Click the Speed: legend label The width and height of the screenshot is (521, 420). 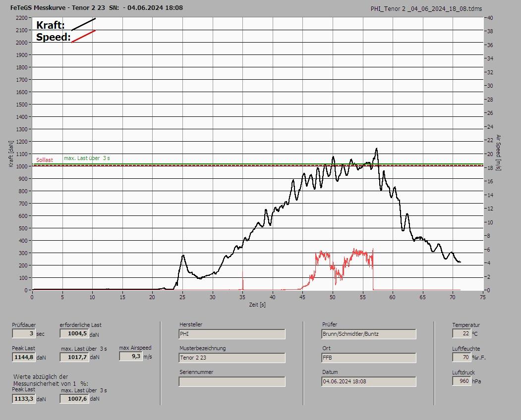click(x=53, y=37)
